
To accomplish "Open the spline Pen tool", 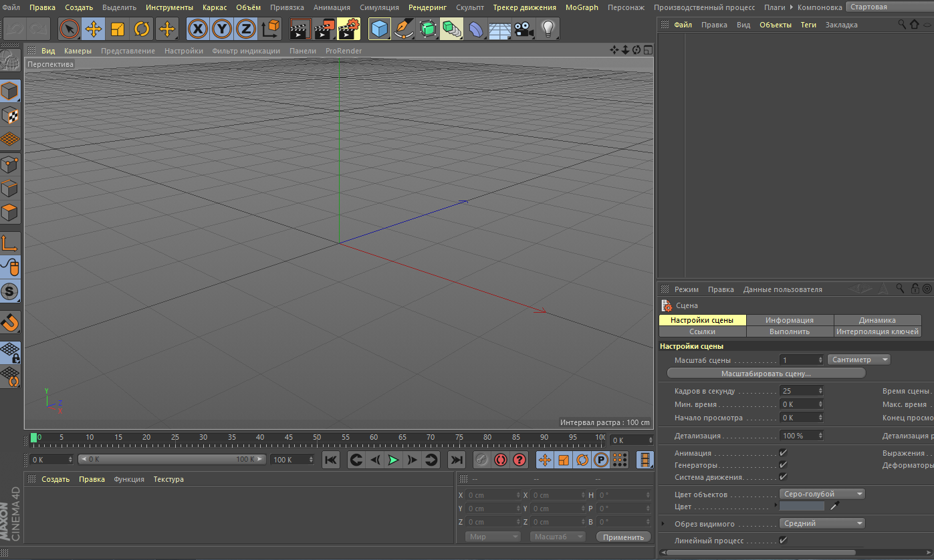I will pyautogui.click(x=404, y=29).
